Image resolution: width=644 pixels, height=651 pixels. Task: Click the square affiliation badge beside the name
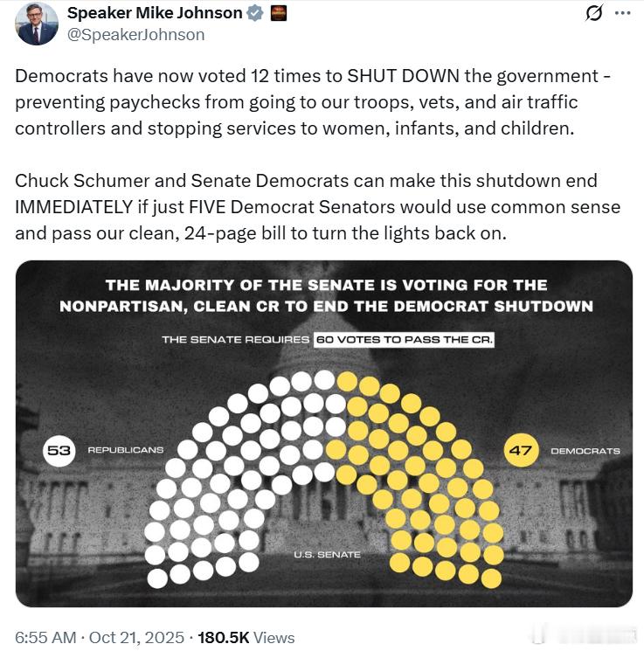point(279,13)
